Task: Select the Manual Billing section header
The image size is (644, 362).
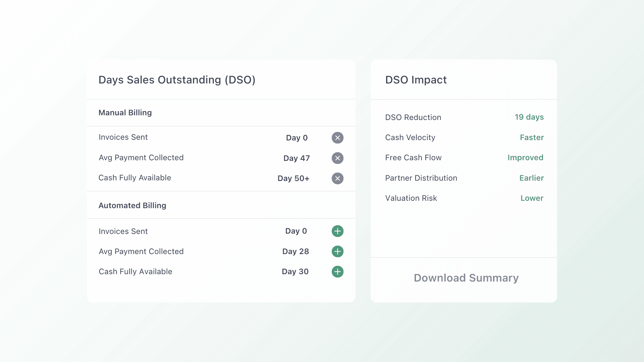Action: coord(125,113)
